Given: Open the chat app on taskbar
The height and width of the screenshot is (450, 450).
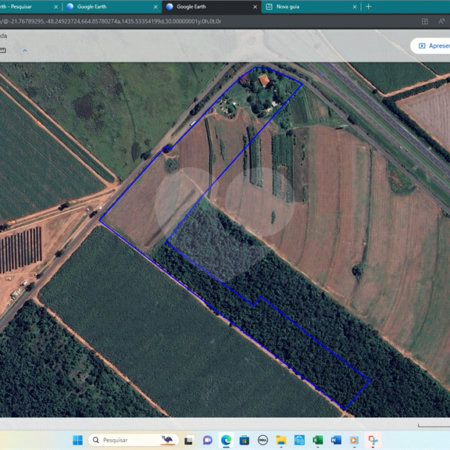Looking at the screenshot, I should coord(208,440).
